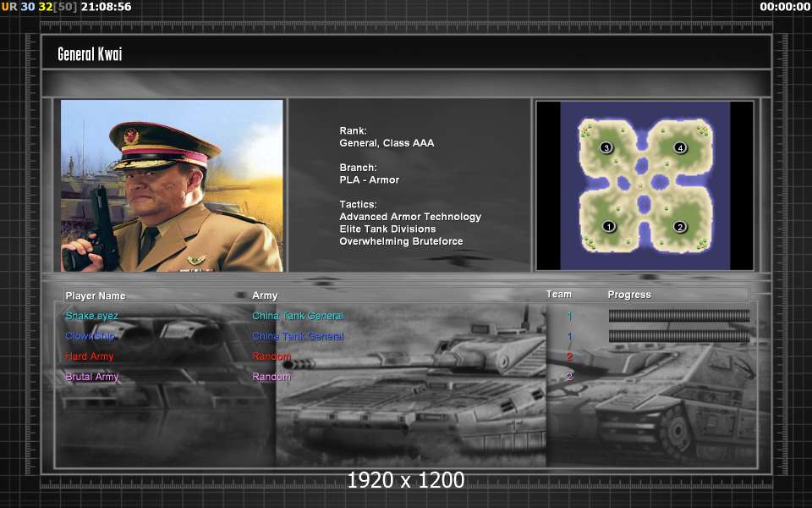Click ClownStup's China Tank General army
The image size is (812, 508).
point(298,336)
